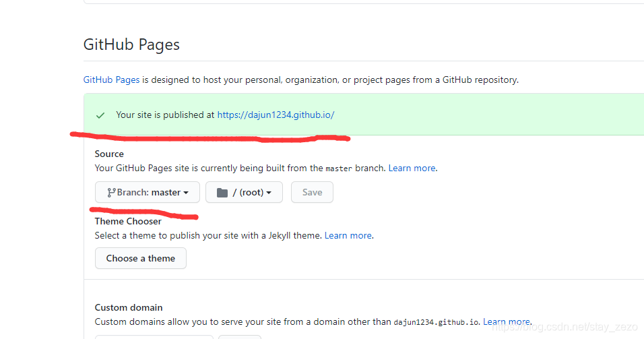Click the Theme Chooser section label
This screenshot has height=339, width=644.
pos(128,221)
